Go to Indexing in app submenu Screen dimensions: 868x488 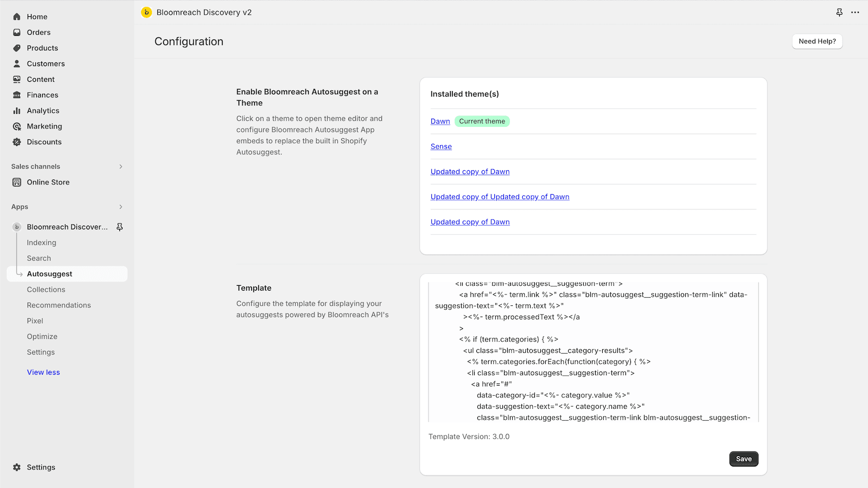[x=42, y=243]
